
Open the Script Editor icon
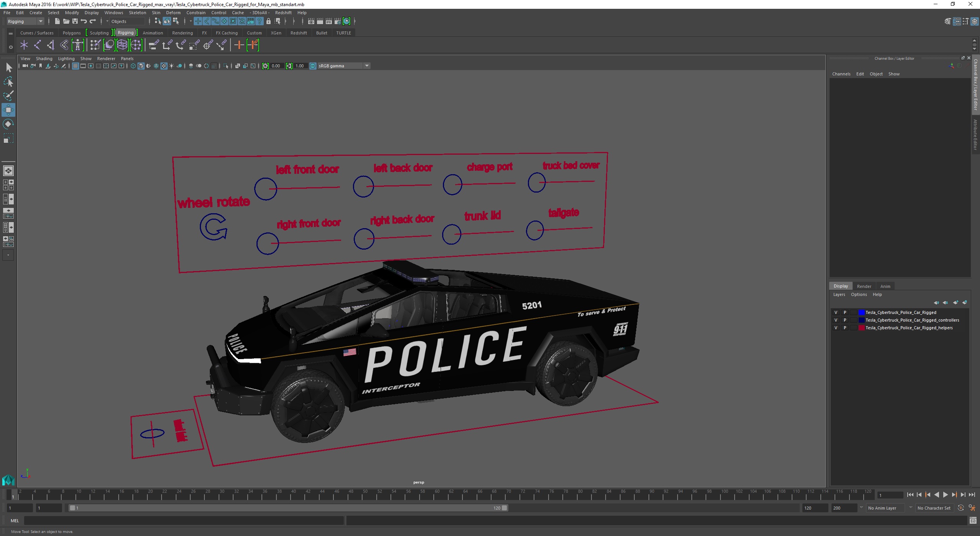tap(973, 521)
